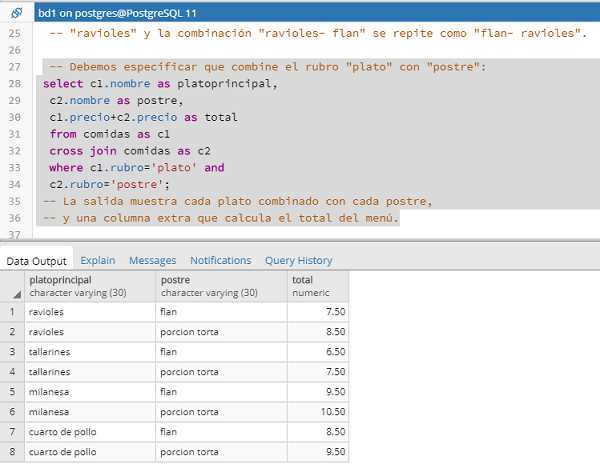Click the connection status icon

(16, 13)
